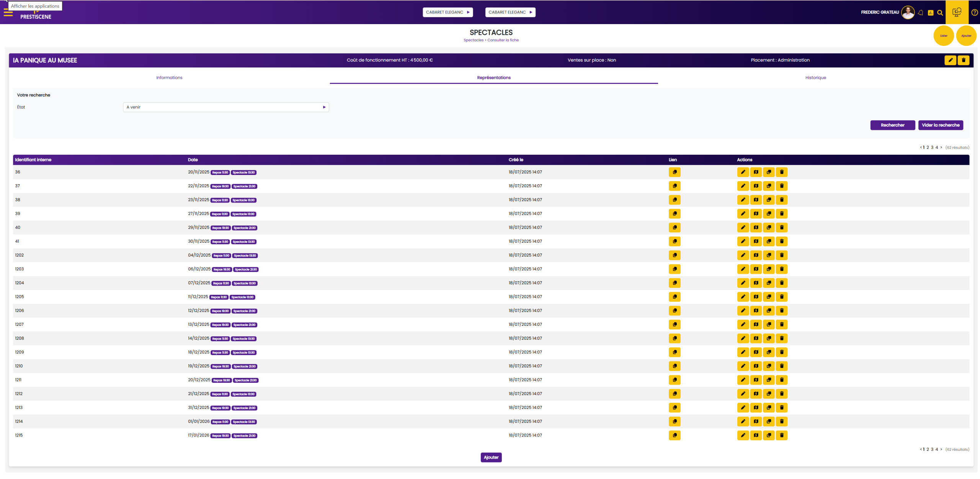Image resolution: width=980 pixels, height=479 pixels.
Task: Click the notifications bell icon
Action: (x=921, y=13)
